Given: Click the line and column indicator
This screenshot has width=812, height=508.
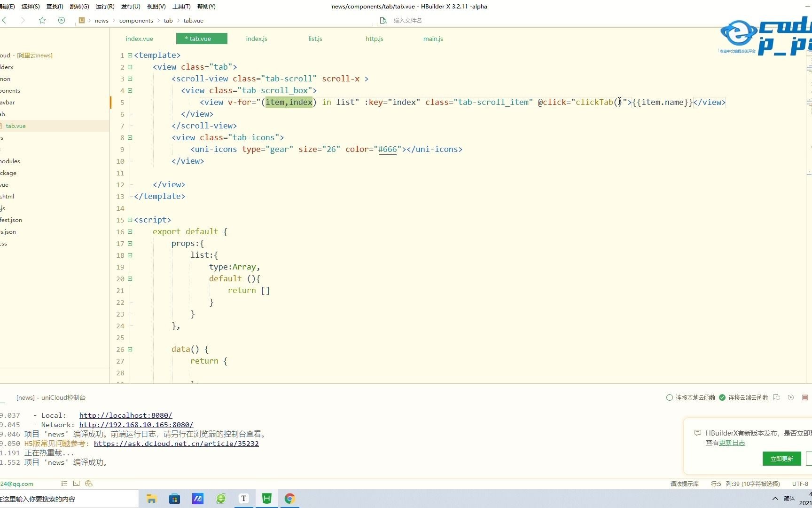Looking at the screenshot, I should (745, 484).
